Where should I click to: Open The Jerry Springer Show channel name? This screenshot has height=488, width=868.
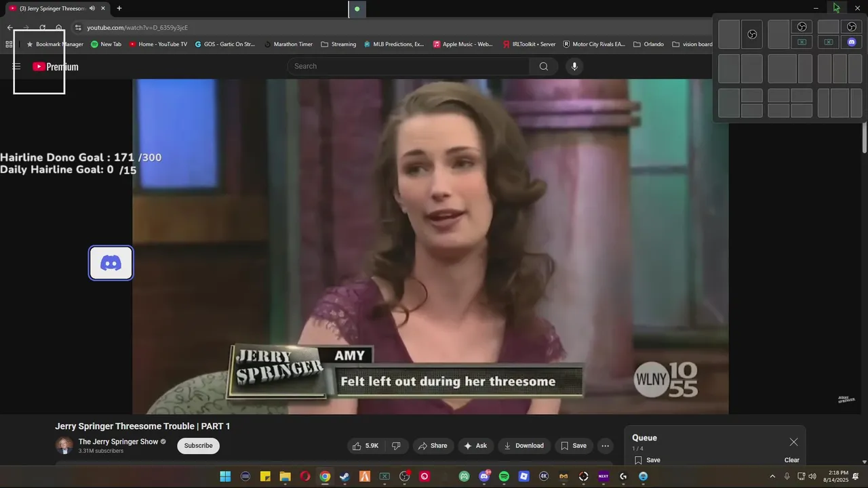click(x=118, y=442)
